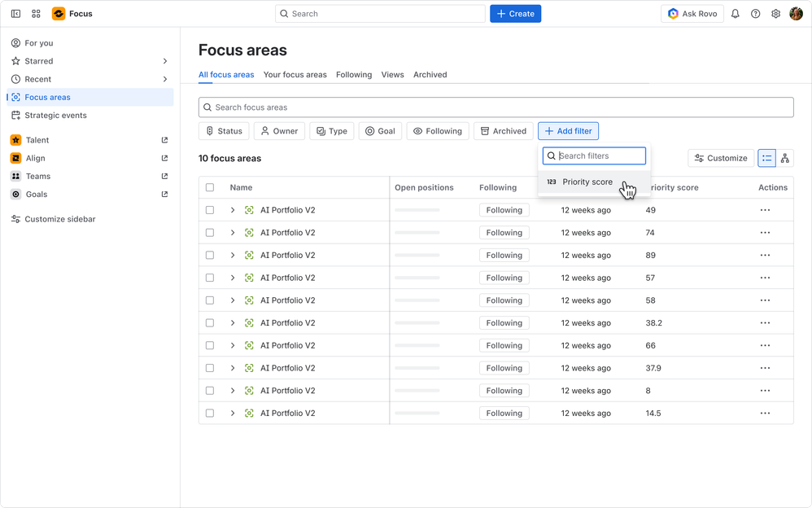Switch to the Archived tab
Image resolution: width=812 pixels, height=508 pixels.
(430, 75)
